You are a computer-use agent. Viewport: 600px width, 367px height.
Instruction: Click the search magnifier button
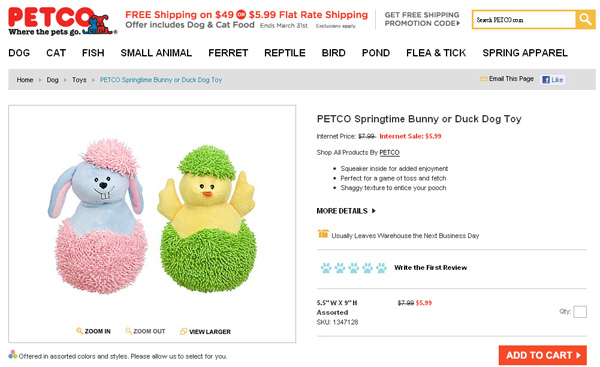coord(585,19)
